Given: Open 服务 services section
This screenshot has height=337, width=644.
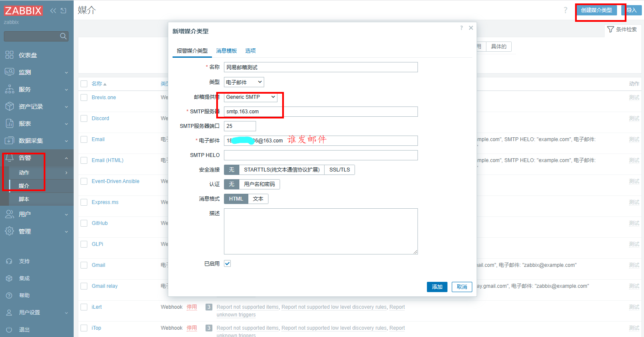Looking at the screenshot, I should 36,89.
